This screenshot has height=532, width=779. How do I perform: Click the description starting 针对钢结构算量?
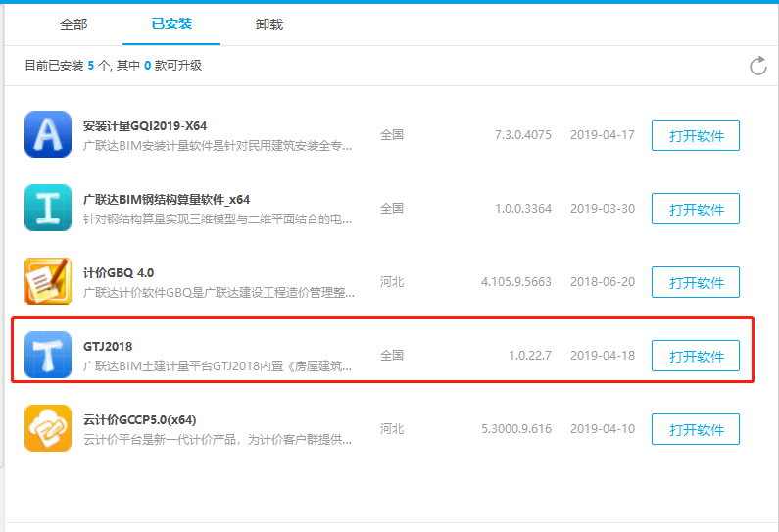218,219
